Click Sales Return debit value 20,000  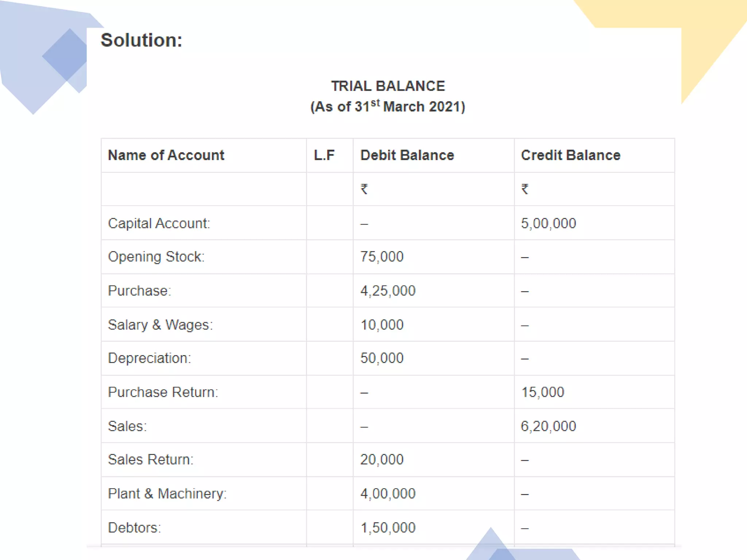pyautogui.click(x=382, y=459)
